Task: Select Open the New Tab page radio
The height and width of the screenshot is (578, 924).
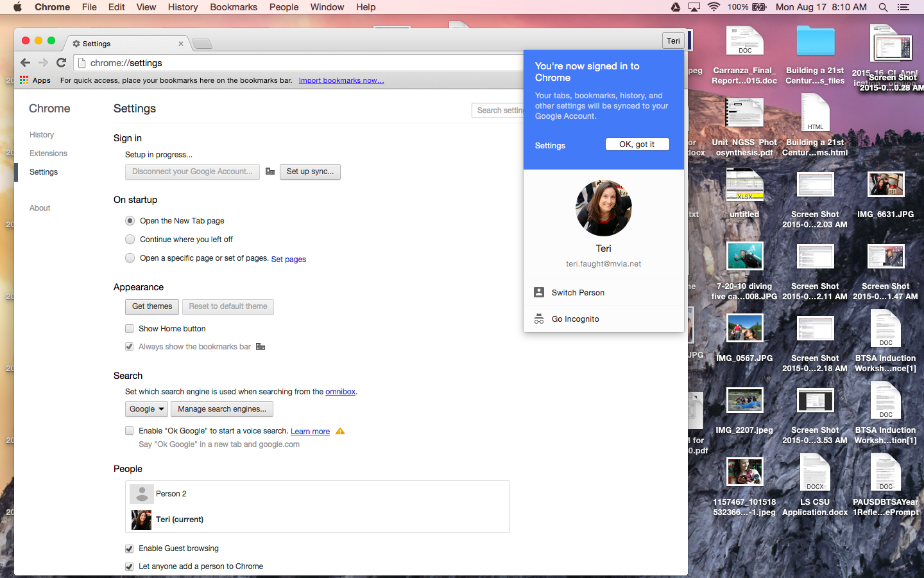Action: 130,221
